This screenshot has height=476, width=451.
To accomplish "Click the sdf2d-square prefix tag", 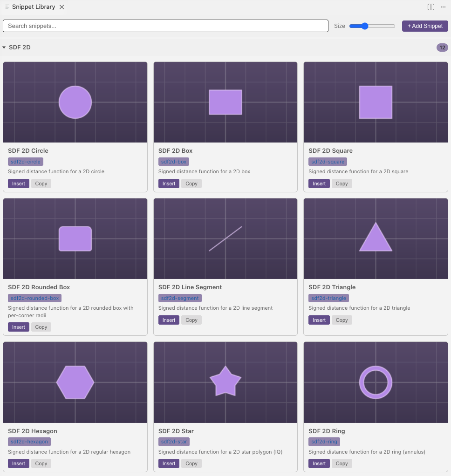I will (328, 162).
